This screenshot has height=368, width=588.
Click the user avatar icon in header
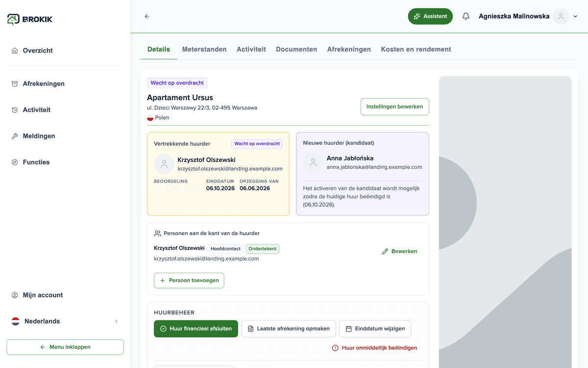click(561, 16)
